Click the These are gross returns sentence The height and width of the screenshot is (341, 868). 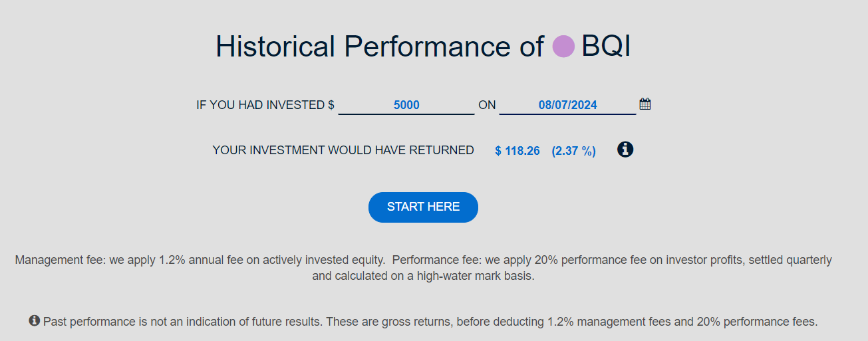tap(572, 322)
